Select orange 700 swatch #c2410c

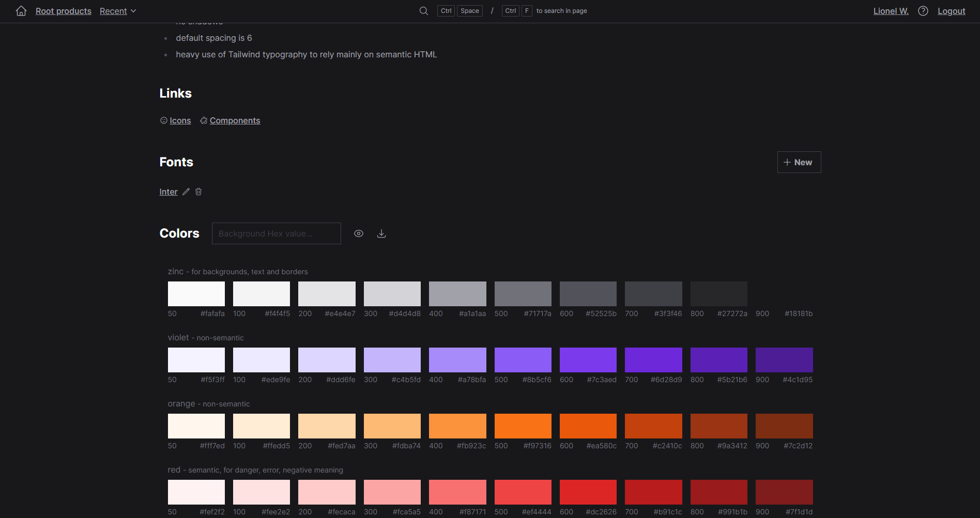653,426
